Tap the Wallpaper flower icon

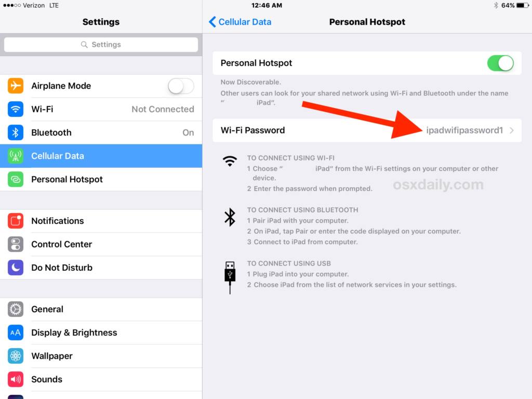(x=16, y=356)
